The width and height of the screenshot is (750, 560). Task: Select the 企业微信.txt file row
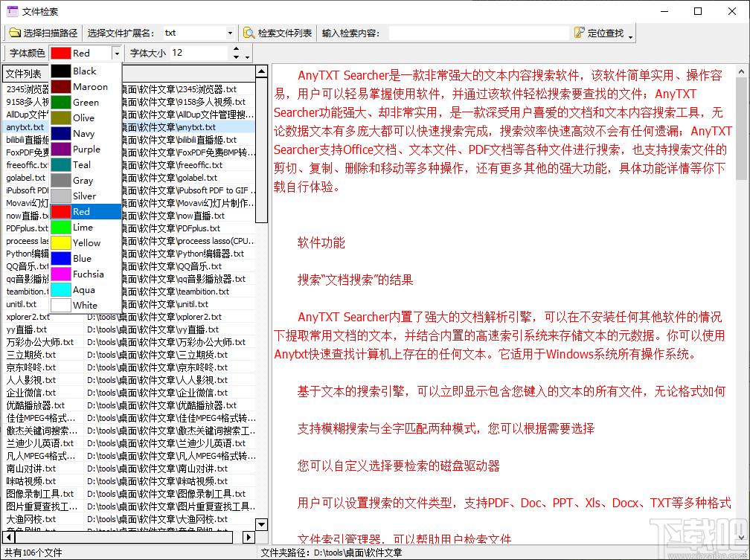click(129, 393)
